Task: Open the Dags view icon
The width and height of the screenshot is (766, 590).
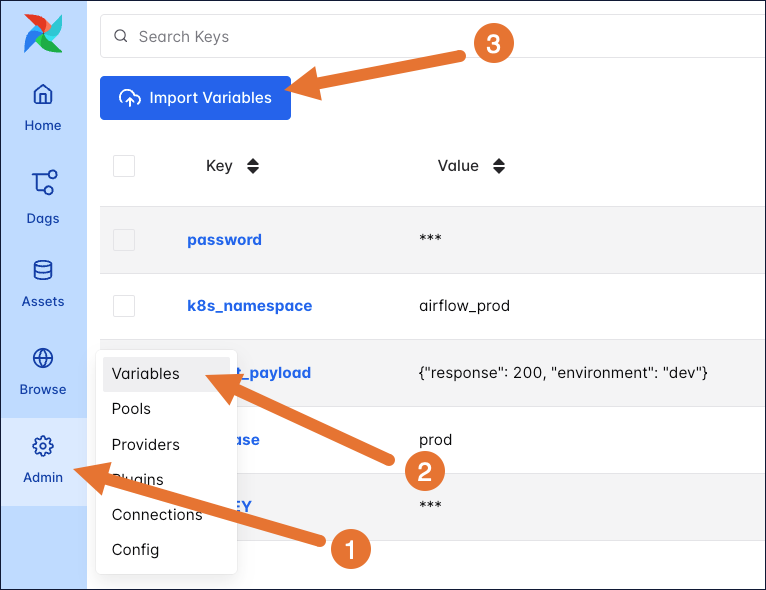Action: click(43, 184)
